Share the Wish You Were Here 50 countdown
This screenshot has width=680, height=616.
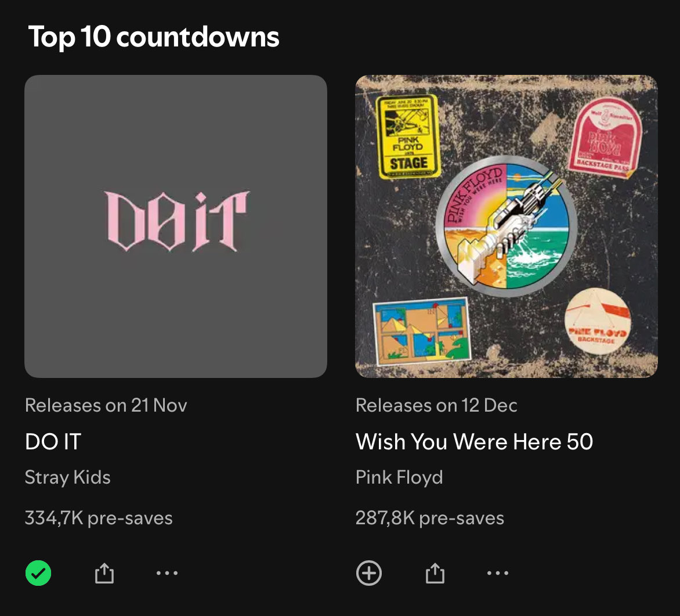pyautogui.click(x=435, y=574)
